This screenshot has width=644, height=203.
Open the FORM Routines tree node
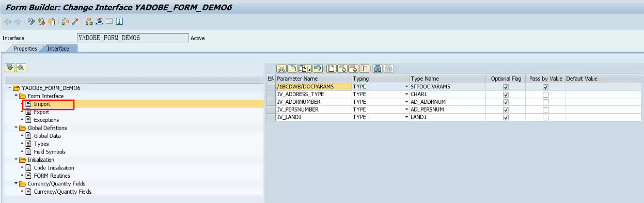point(52,176)
